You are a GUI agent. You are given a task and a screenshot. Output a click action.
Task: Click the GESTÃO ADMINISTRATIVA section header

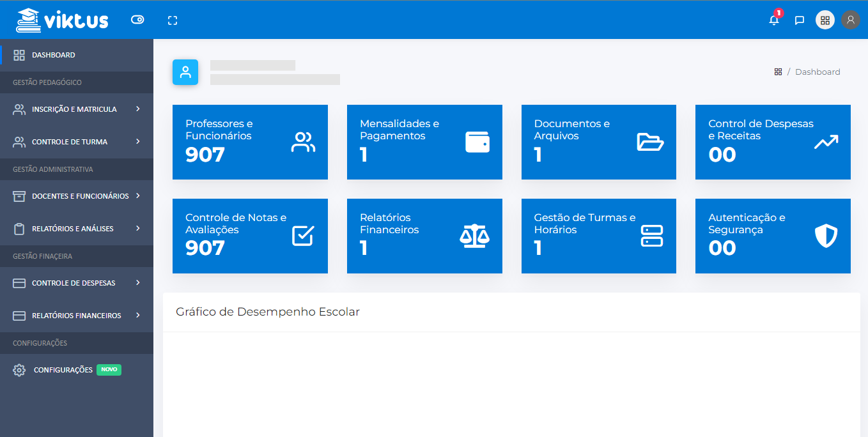(53, 169)
